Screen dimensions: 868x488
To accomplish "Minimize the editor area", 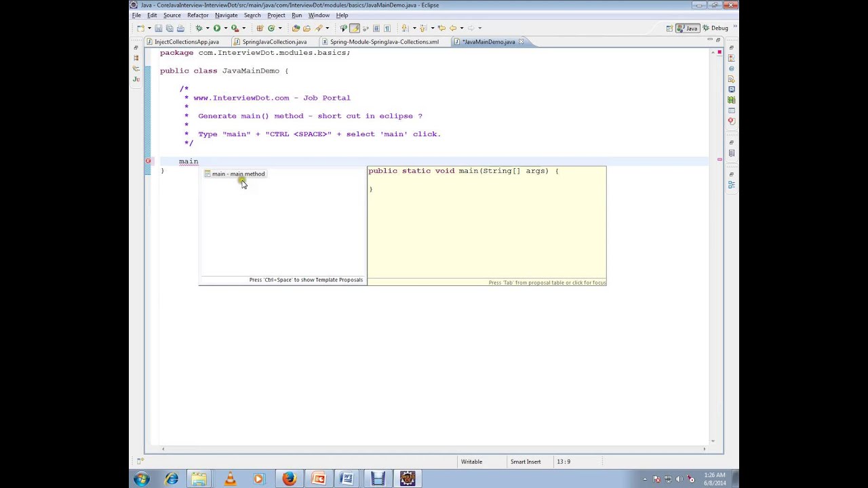I will [710, 40].
